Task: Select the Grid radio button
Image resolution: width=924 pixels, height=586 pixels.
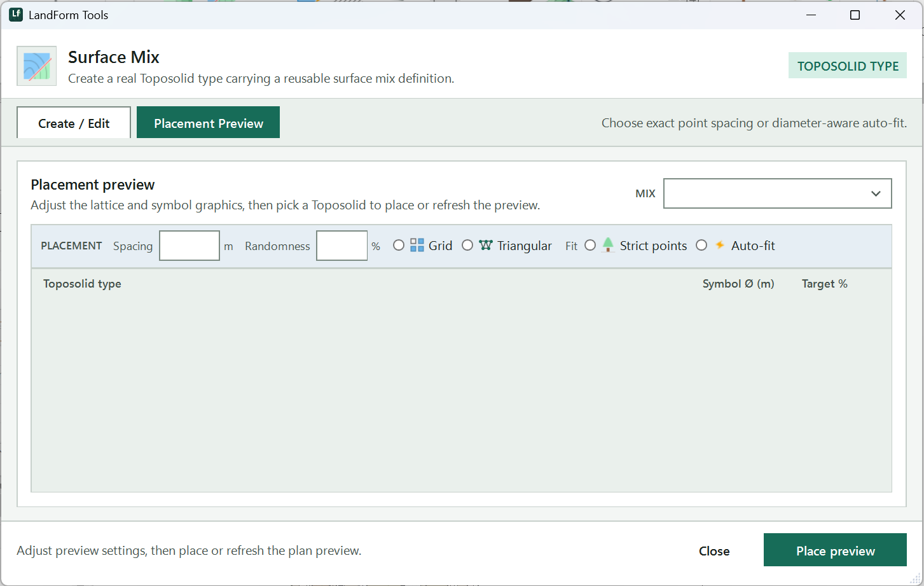Action: point(399,246)
